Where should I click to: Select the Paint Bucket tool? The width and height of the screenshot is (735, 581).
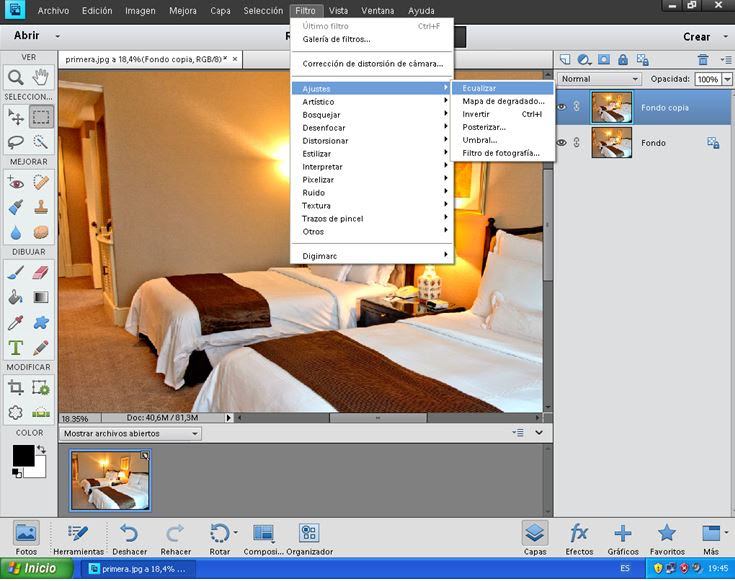click(16, 297)
